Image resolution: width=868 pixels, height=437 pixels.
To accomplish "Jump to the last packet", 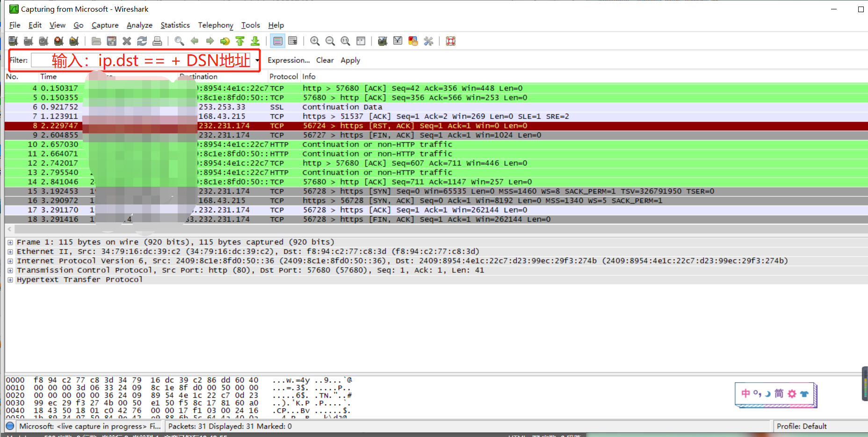I will click(x=255, y=41).
